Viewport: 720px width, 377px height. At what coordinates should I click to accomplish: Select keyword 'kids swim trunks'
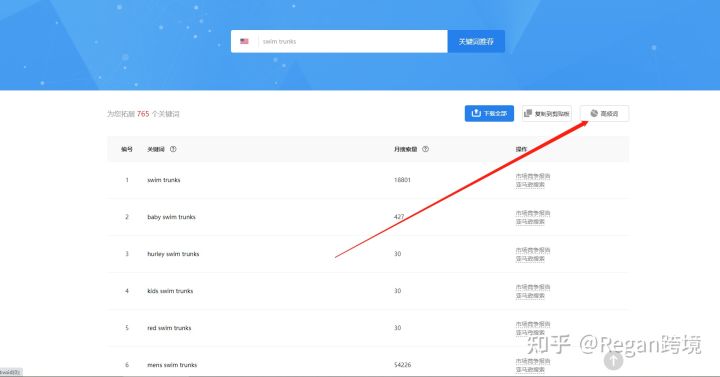pos(170,291)
